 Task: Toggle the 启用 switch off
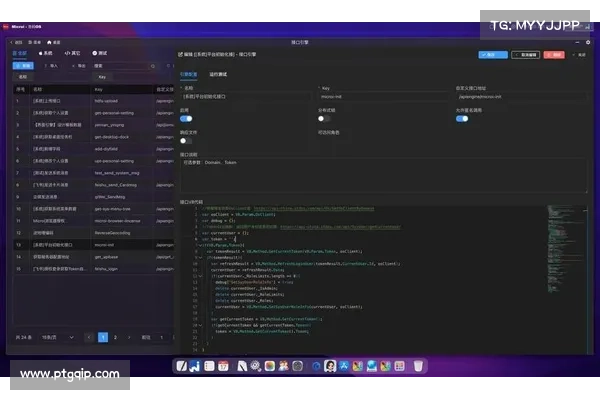186,119
